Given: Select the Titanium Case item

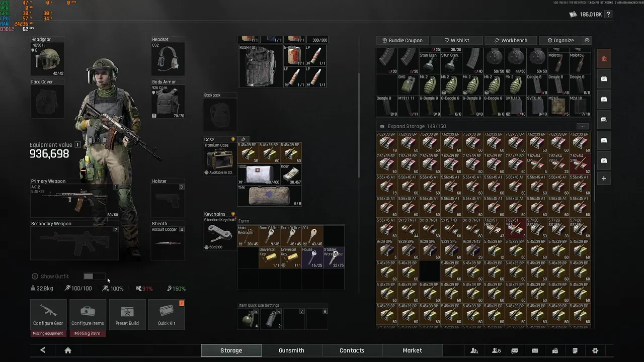Looking at the screenshot, I should 220,159.
